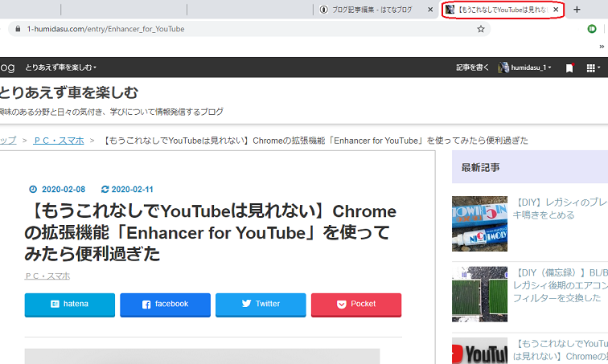Open エアコンフィルター article thumbnail
The height and width of the screenshot is (364, 608).
coord(479,294)
